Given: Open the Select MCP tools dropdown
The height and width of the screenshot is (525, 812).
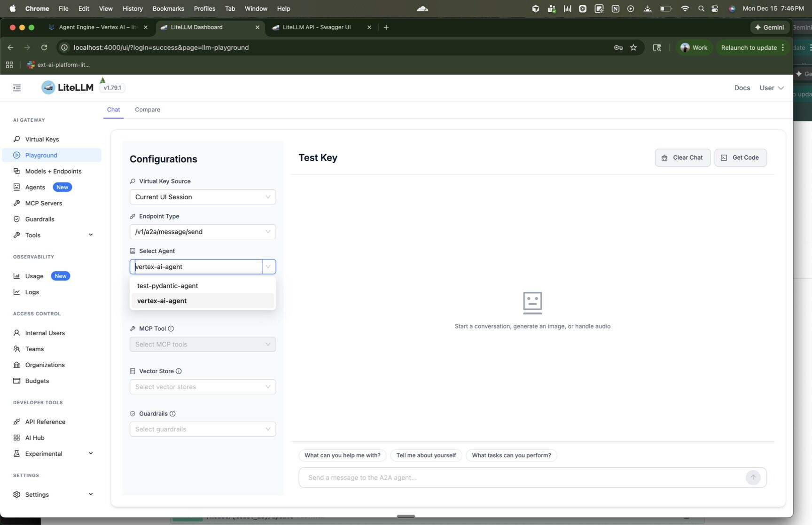Looking at the screenshot, I should (203, 345).
